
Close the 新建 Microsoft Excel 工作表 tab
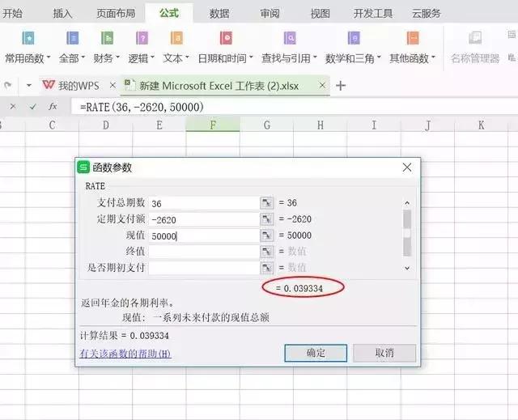[x=322, y=86]
